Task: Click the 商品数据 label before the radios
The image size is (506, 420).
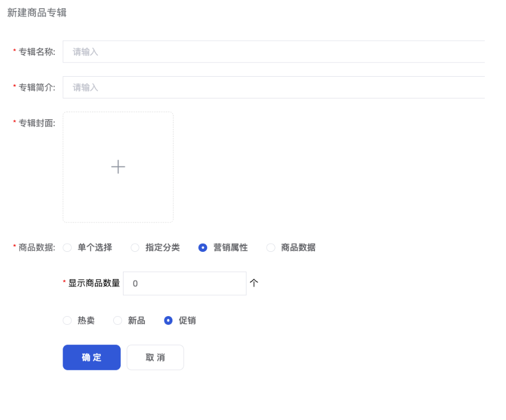Action: point(36,248)
